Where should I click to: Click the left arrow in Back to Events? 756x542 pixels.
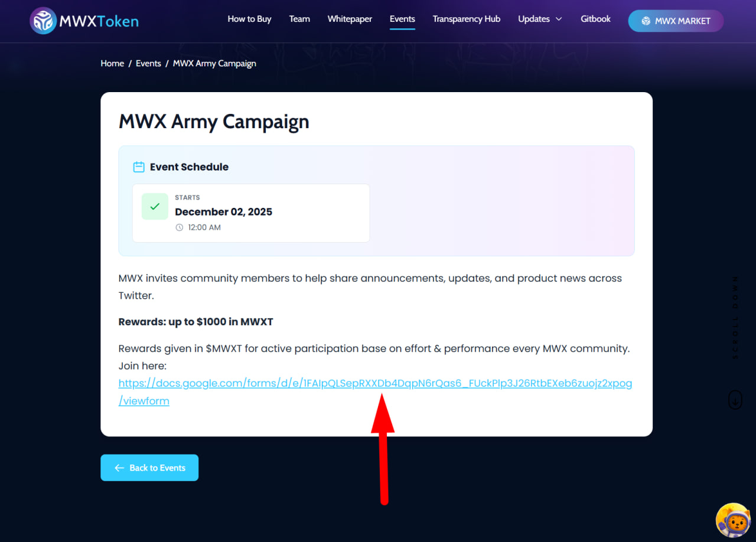(x=119, y=468)
